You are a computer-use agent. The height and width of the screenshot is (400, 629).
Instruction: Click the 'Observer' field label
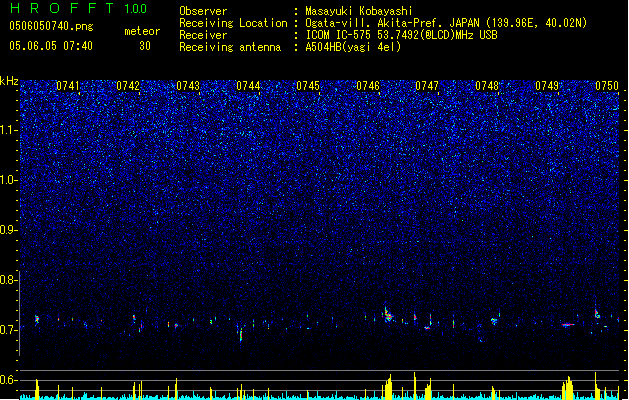pyautogui.click(x=203, y=11)
